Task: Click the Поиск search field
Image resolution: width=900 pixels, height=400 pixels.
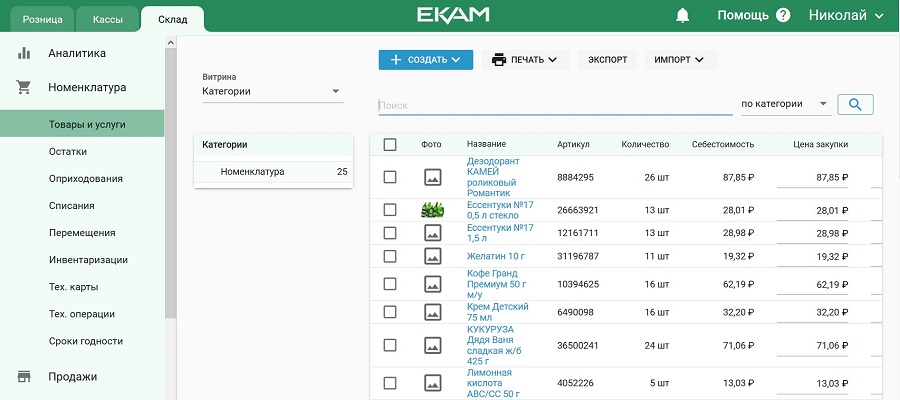Action: (555, 105)
